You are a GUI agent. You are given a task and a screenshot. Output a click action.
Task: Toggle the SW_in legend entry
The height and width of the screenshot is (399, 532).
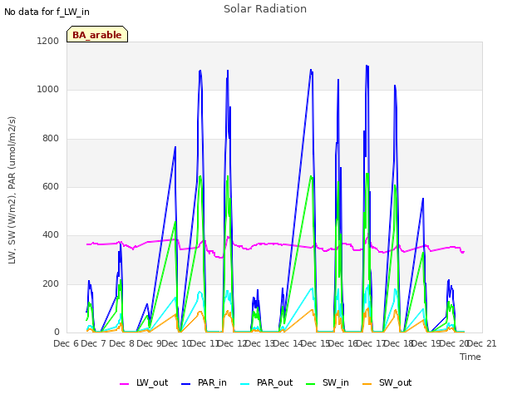click(327, 382)
